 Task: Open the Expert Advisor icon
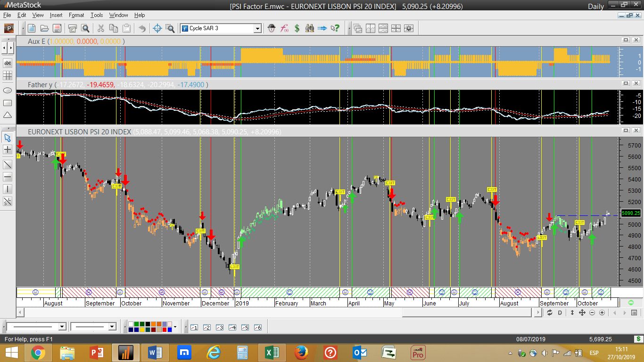272,28
